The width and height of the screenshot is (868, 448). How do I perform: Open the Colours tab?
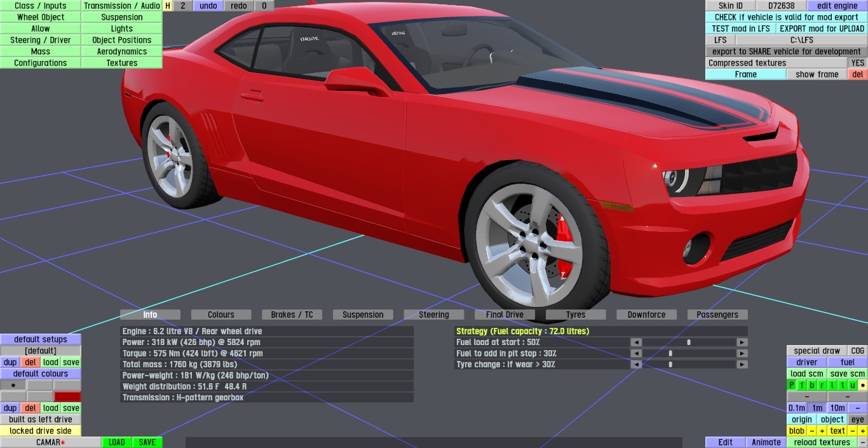coord(221,315)
